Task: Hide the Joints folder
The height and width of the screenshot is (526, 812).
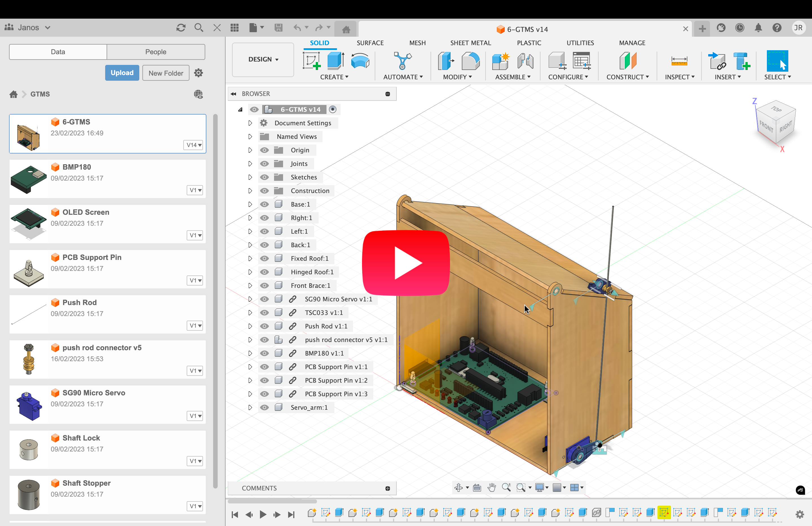Action: pyautogui.click(x=264, y=164)
